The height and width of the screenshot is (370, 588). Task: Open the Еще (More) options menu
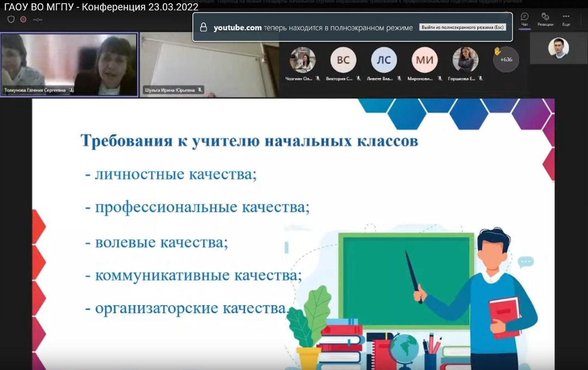point(566,19)
